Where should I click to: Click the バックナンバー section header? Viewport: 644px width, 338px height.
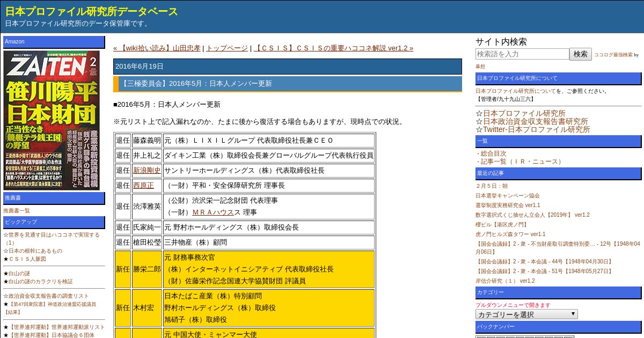(x=558, y=327)
